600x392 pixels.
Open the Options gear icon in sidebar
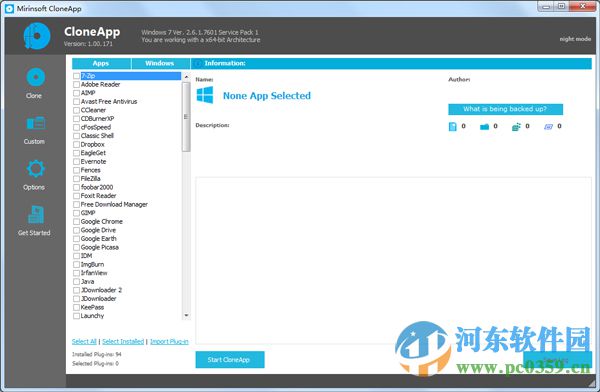click(36, 169)
